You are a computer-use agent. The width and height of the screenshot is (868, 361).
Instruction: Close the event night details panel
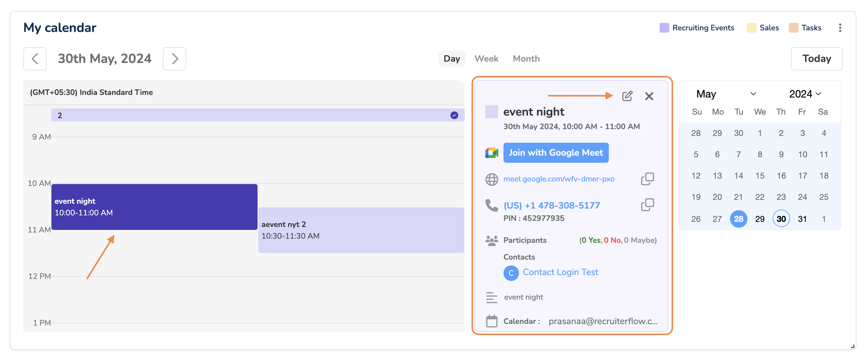pyautogui.click(x=649, y=96)
